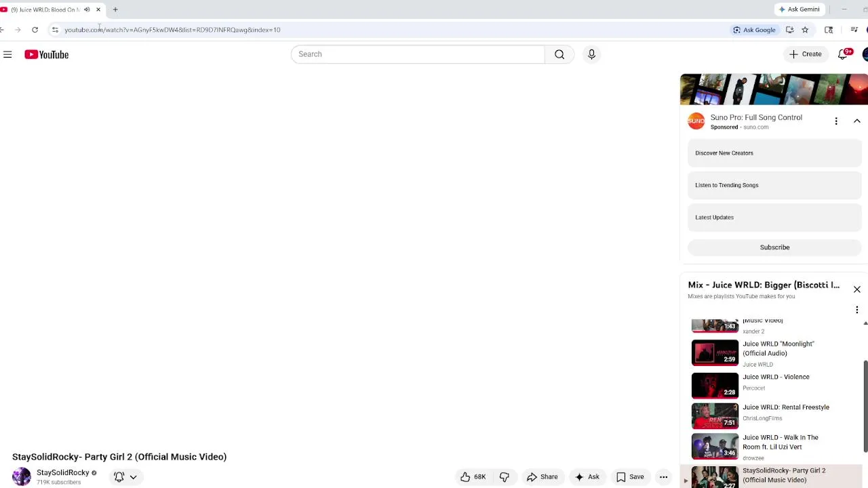
Task: Open StaySolidRocky channel name link
Action: 62,472
